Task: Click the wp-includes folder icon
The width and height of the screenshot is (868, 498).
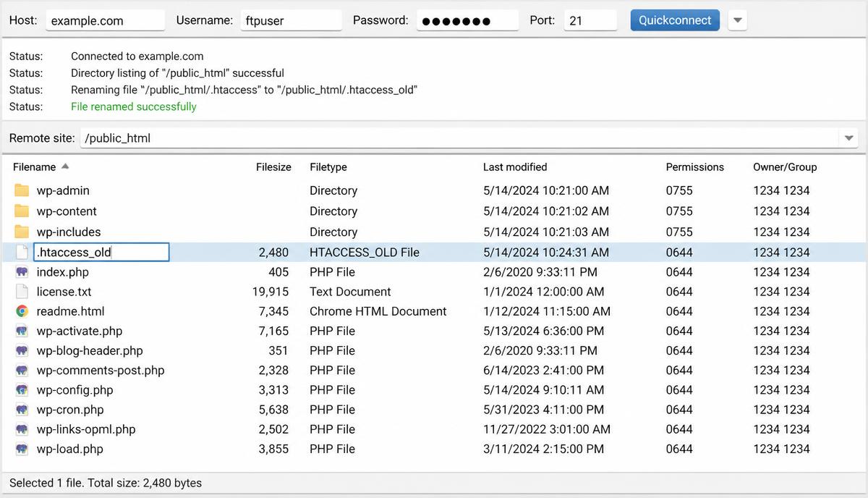Action: [x=22, y=232]
